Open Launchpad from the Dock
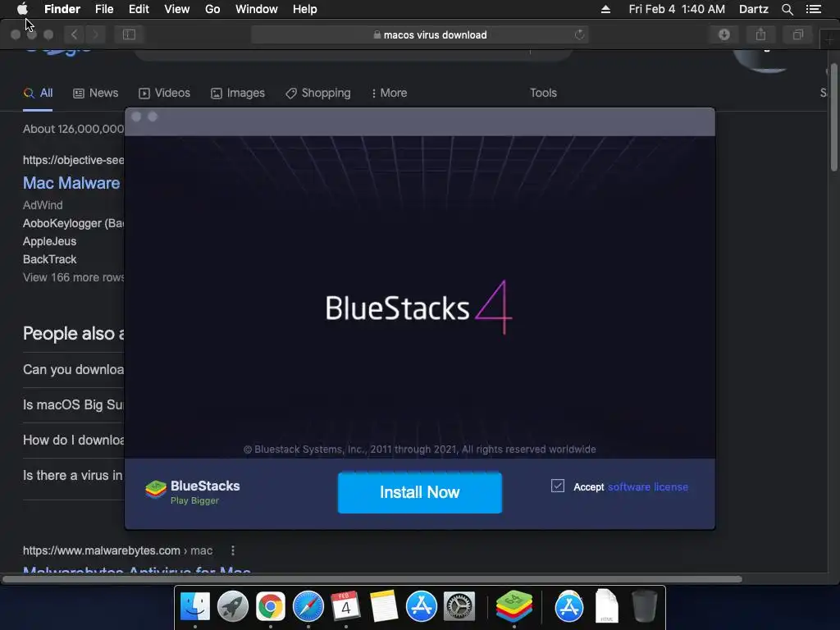This screenshot has height=630, width=840. (x=232, y=606)
